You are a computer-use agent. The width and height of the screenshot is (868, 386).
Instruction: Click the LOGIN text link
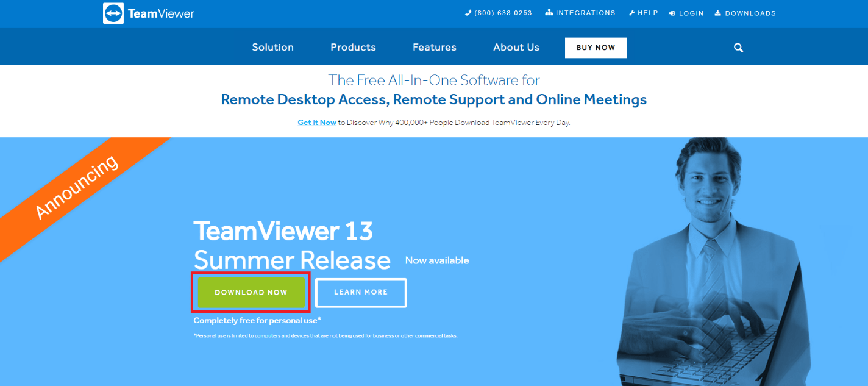click(x=691, y=13)
